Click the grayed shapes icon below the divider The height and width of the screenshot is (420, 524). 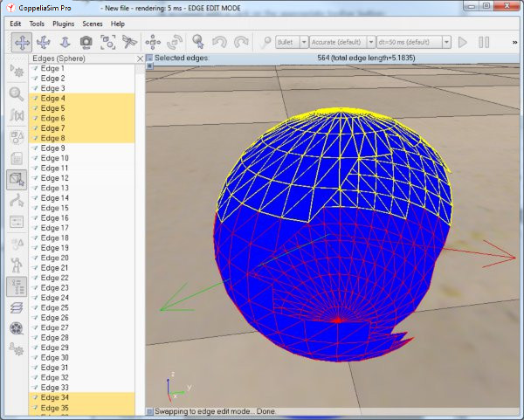(x=17, y=244)
